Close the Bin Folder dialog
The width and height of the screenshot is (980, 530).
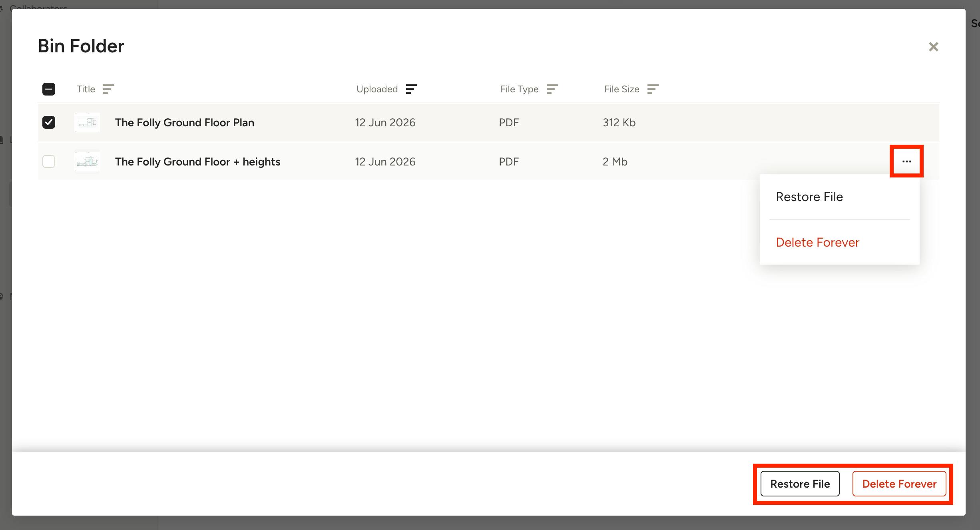point(933,47)
